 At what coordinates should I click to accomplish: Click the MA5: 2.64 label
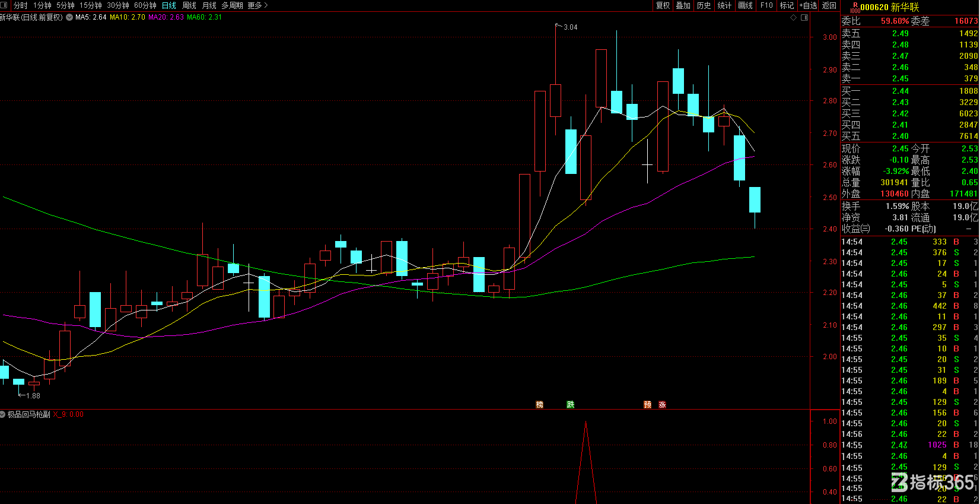(x=91, y=17)
